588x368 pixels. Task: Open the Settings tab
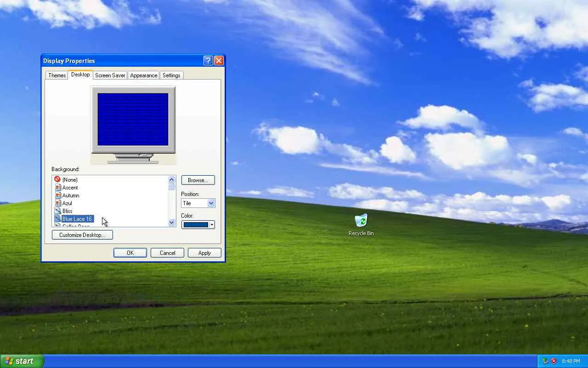(x=171, y=75)
